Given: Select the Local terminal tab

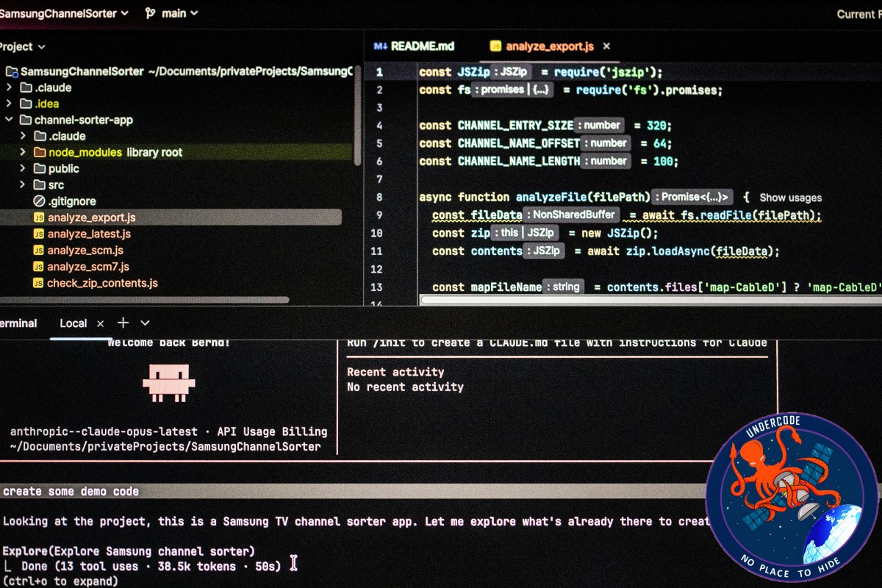Looking at the screenshot, I should (73, 323).
